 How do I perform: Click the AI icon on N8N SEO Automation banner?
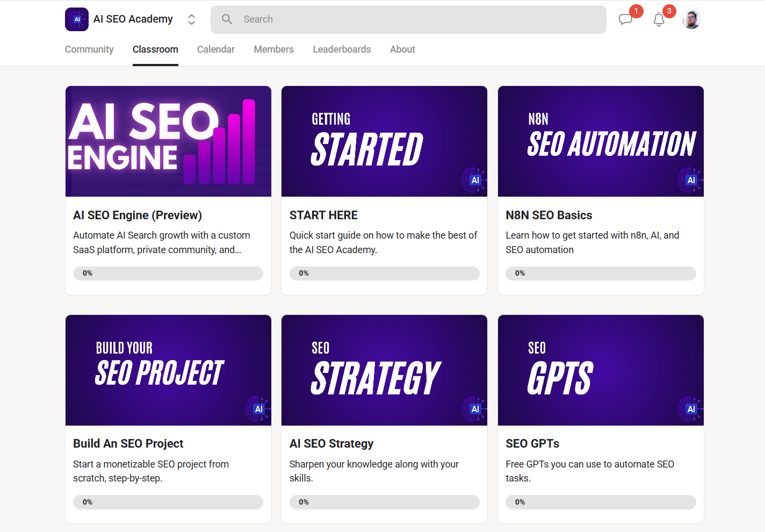691,180
